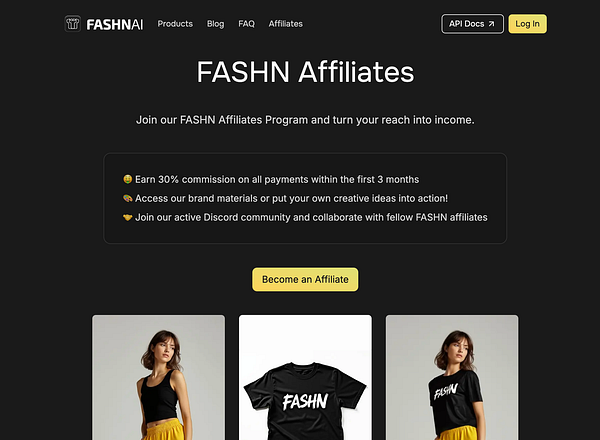Open the Products menu item
The height and width of the screenshot is (440, 600).
[x=175, y=24]
